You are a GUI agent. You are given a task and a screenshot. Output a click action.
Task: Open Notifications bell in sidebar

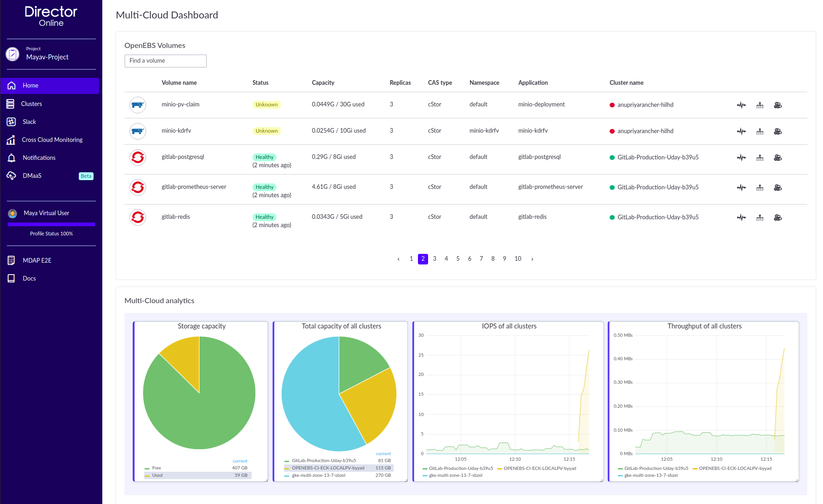pyautogui.click(x=12, y=158)
